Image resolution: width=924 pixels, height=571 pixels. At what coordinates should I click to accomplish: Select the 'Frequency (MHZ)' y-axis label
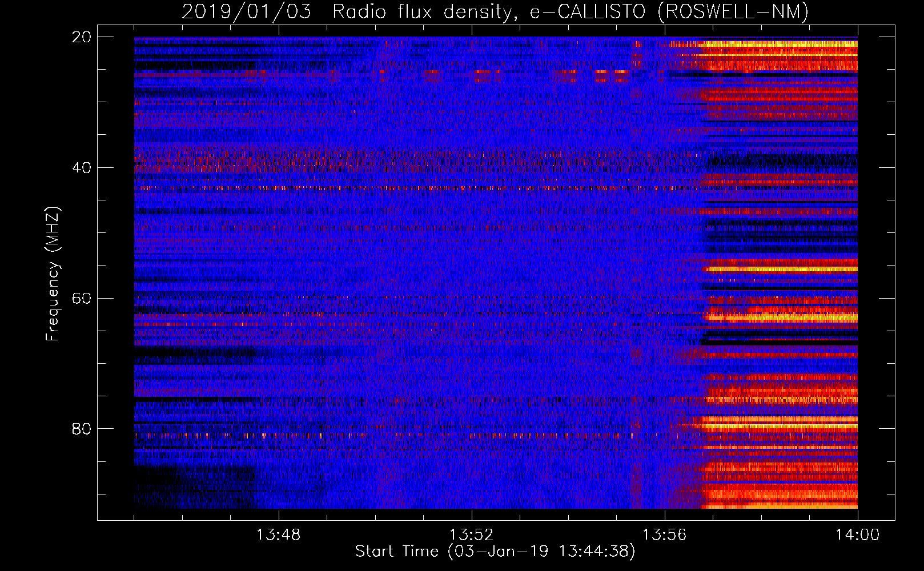53,274
